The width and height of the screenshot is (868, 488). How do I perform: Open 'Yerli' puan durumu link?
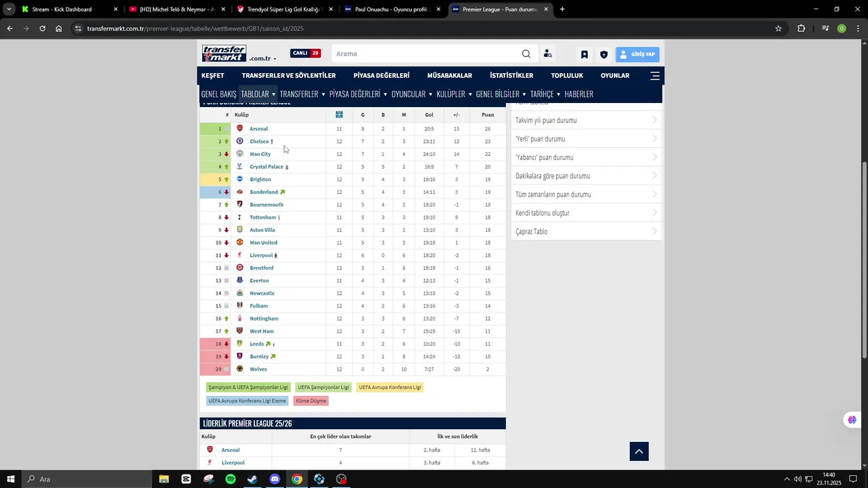click(587, 139)
